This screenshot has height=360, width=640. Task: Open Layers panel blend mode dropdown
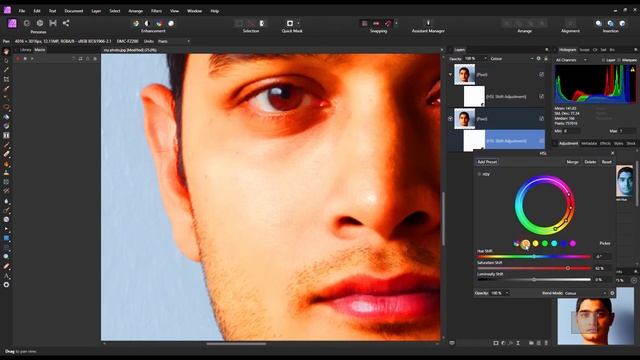[512, 59]
